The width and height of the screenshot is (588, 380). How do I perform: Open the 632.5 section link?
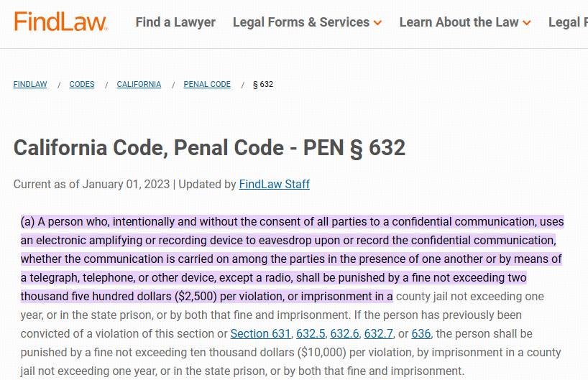(311, 333)
